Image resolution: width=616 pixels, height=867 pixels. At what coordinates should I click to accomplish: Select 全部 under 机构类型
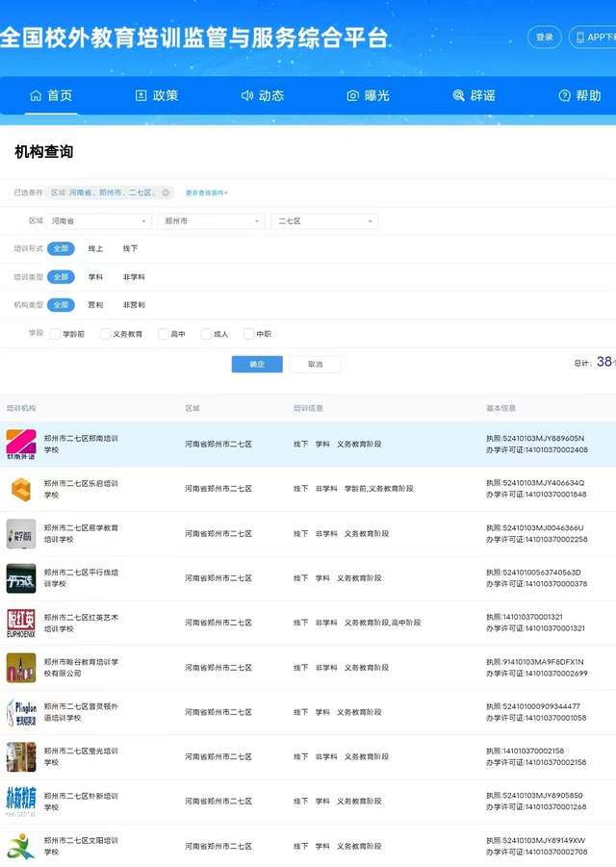point(61,305)
